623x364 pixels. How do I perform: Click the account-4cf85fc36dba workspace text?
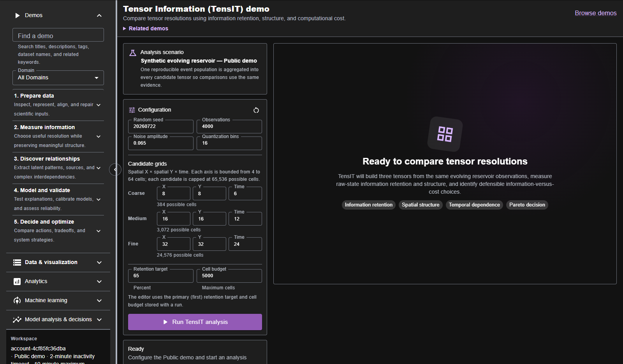(38, 348)
